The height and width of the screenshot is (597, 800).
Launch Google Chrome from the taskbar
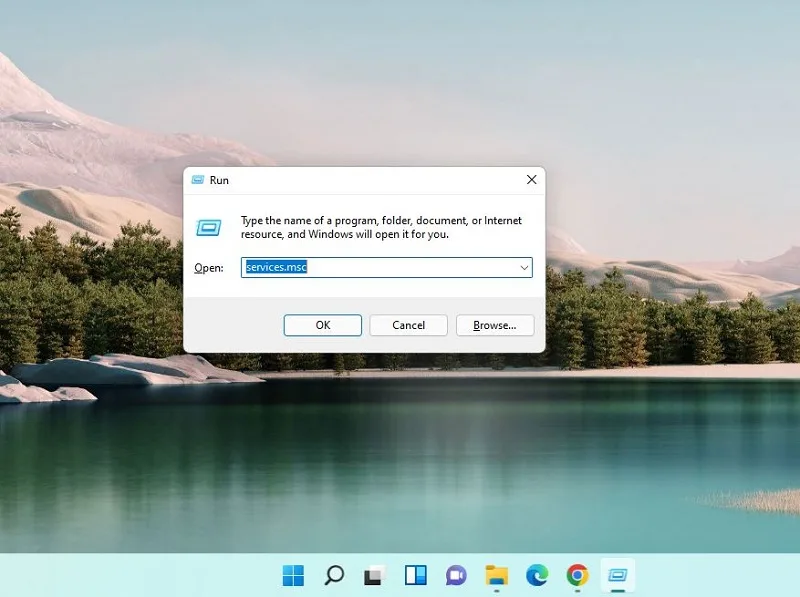tap(578, 576)
